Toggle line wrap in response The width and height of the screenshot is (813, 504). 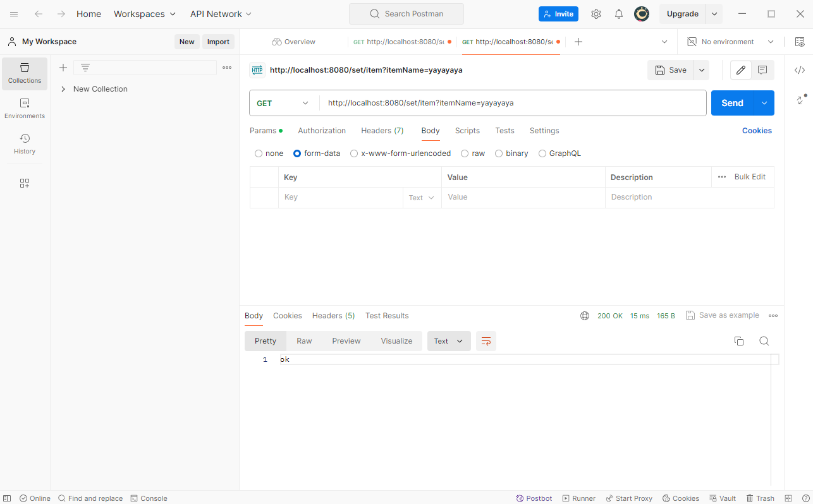(x=486, y=341)
